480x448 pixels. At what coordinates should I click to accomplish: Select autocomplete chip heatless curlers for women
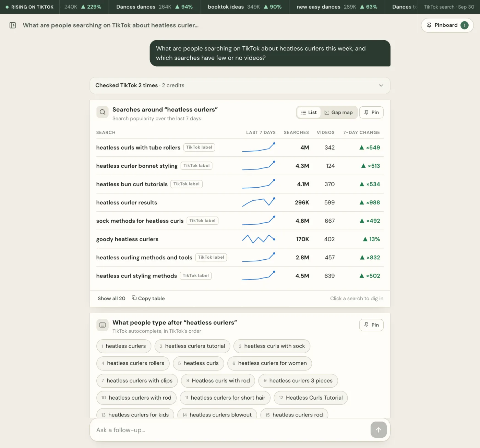coord(269,363)
